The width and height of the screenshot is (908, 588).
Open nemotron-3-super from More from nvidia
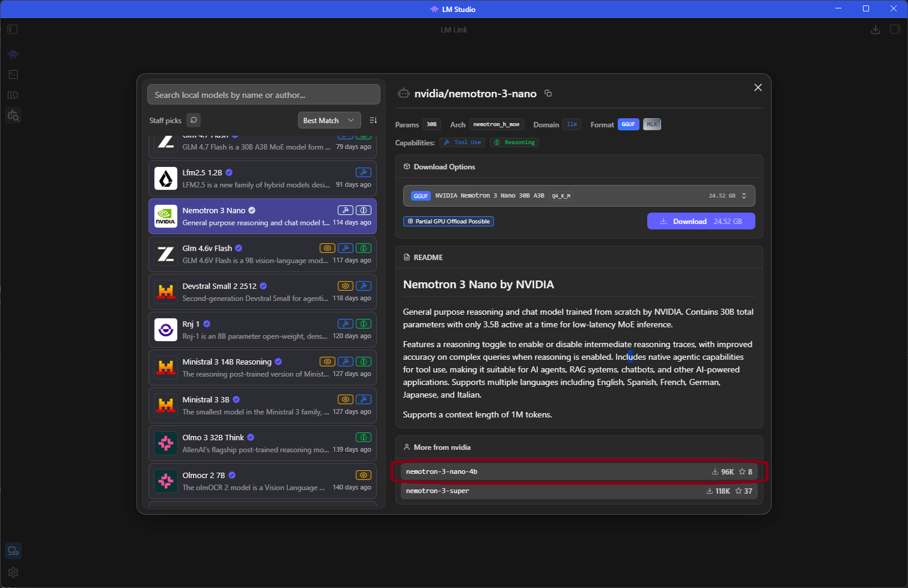tap(579, 491)
